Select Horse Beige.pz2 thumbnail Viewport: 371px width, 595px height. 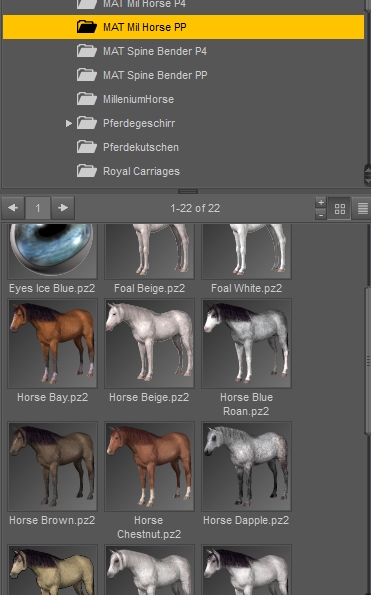[x=149, y=343]
